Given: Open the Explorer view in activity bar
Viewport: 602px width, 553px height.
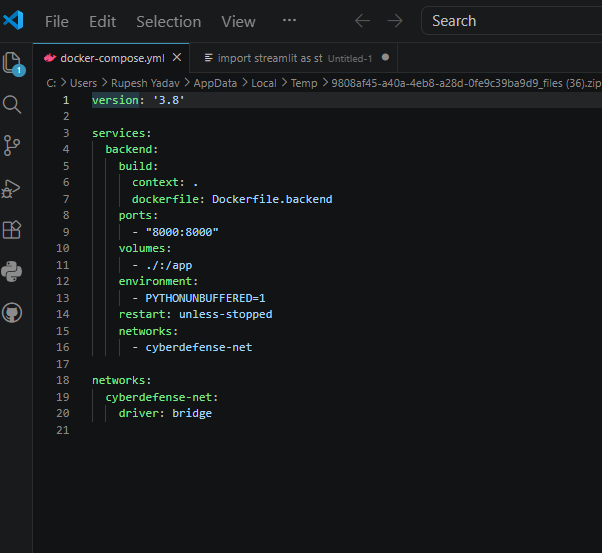Looking at the screenshot, I should (x=13, y=63).
